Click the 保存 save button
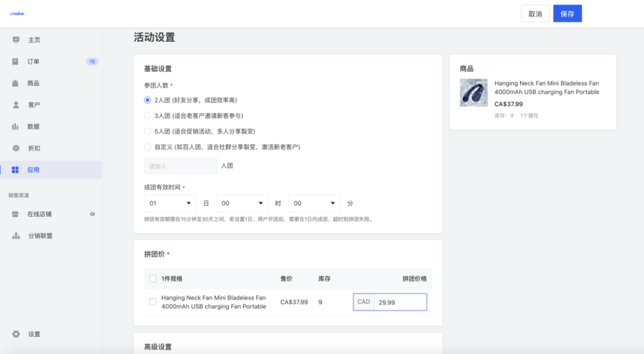Image resolution: width=644 pixels, height=354 pixels. pyautogui.click(x=567, y=14)
